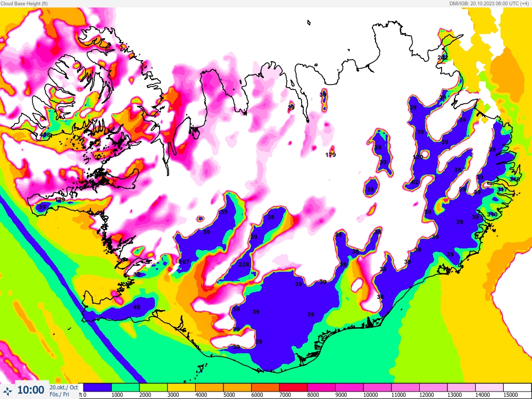Image resolution: width=532 pixels, height=399 pixels.
Task: Click the 10000 legend label
Action: tap(370, 395)
